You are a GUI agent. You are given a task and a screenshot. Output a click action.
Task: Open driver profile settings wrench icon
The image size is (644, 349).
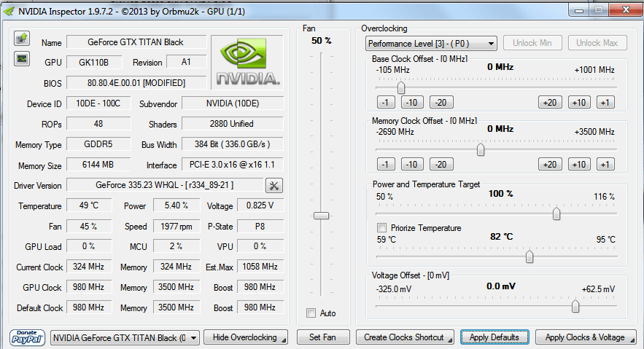tap(274, 186)
